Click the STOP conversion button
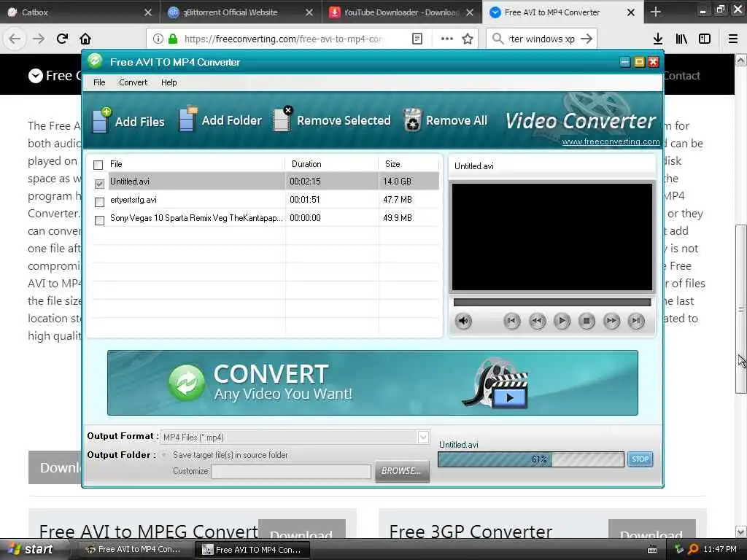 640,459
